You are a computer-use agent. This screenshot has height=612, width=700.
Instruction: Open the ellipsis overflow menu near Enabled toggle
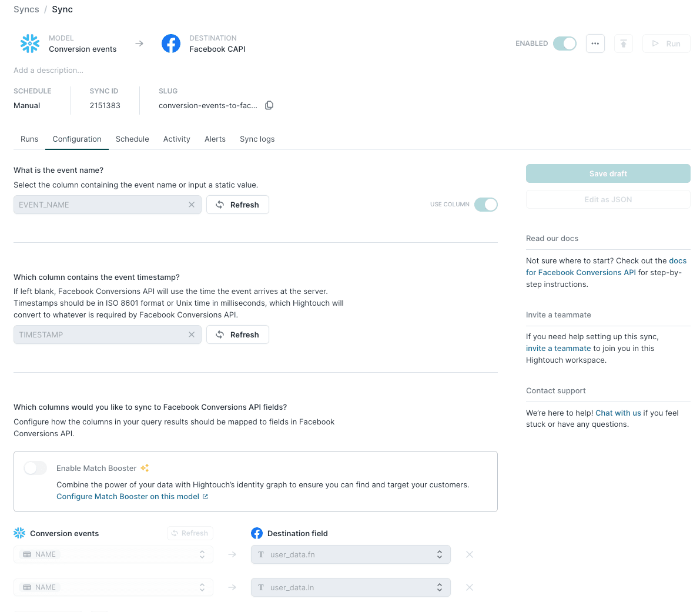tap(595, 44)
